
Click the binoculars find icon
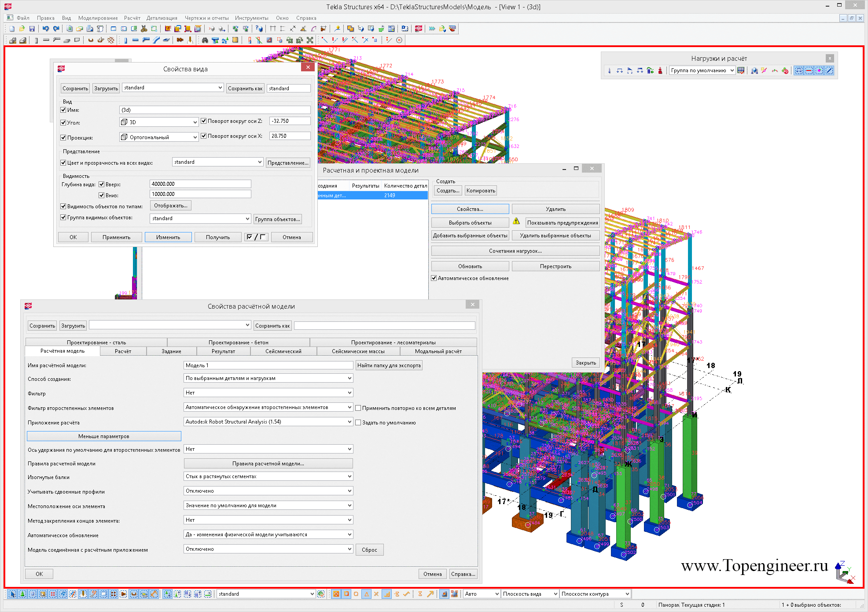[x=205, y=40]
